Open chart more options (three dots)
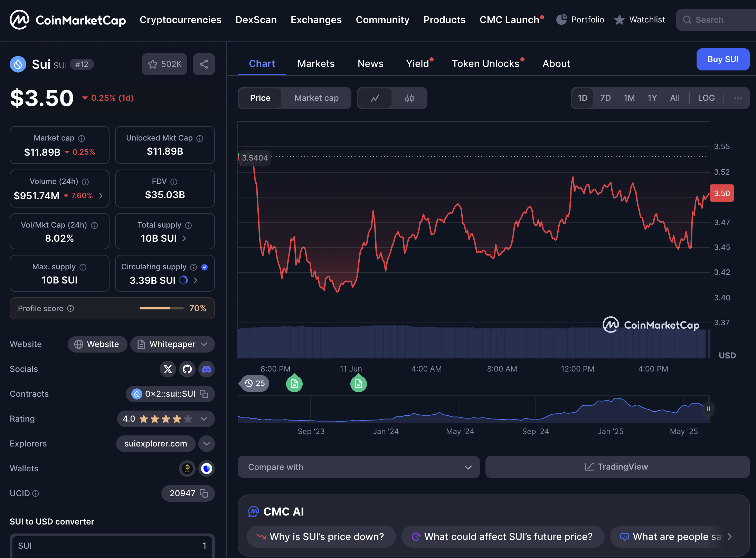This screenshot has width=756, height=558. [738, 98]
